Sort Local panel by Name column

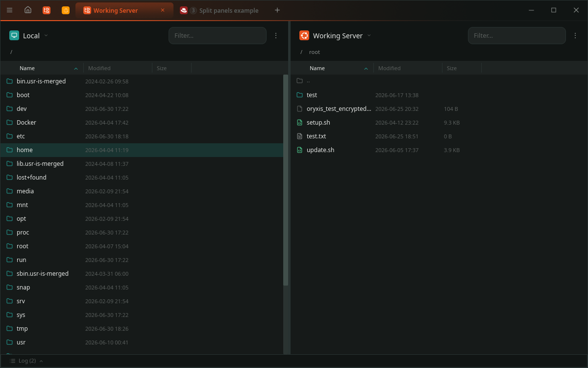click(42, 68)
